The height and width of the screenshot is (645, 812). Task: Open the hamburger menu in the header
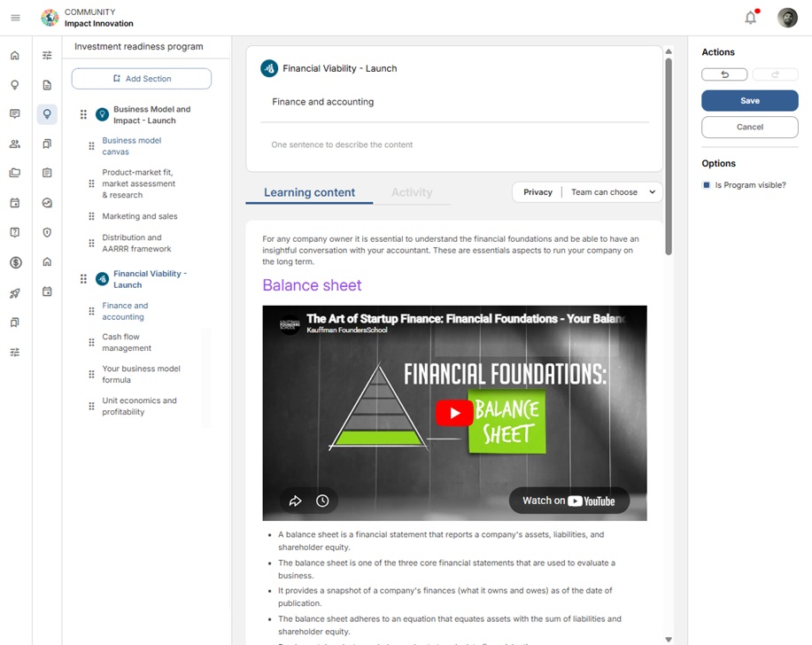[15, 18]
